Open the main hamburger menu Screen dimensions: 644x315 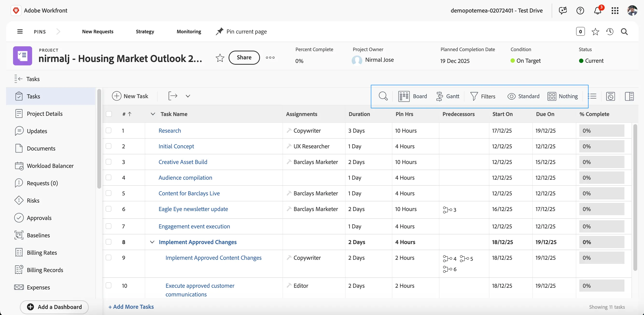coord(20,31)
